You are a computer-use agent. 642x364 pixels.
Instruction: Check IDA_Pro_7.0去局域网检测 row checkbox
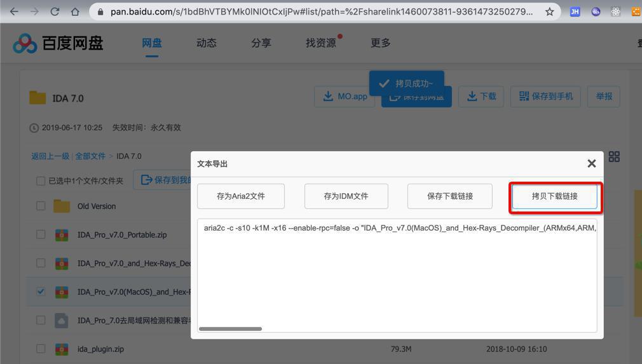pyautogui.click(x=41, y=320)
